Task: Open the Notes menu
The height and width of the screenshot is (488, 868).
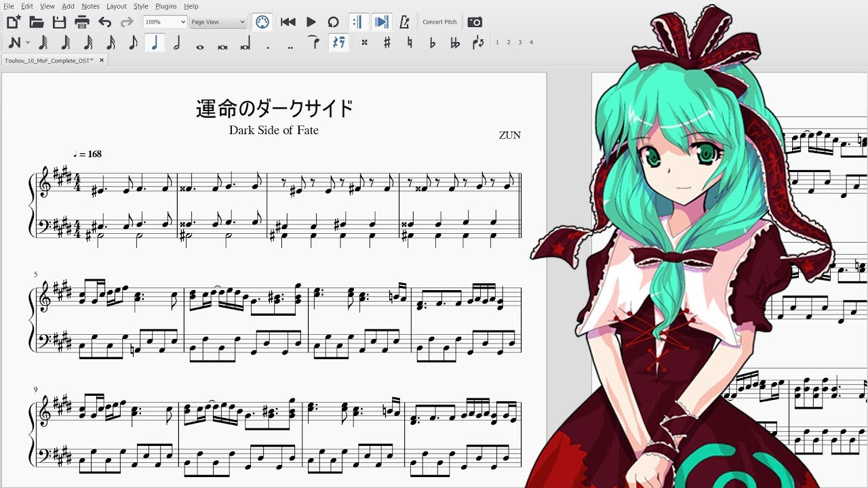Action: click(x=90, y=6)
